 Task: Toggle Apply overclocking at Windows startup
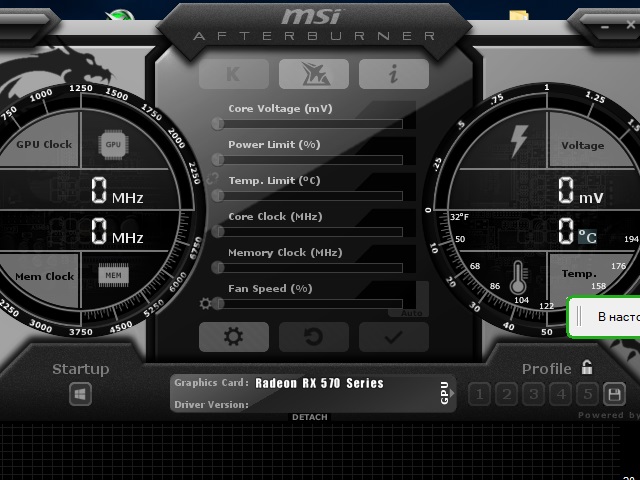(80, 394)
